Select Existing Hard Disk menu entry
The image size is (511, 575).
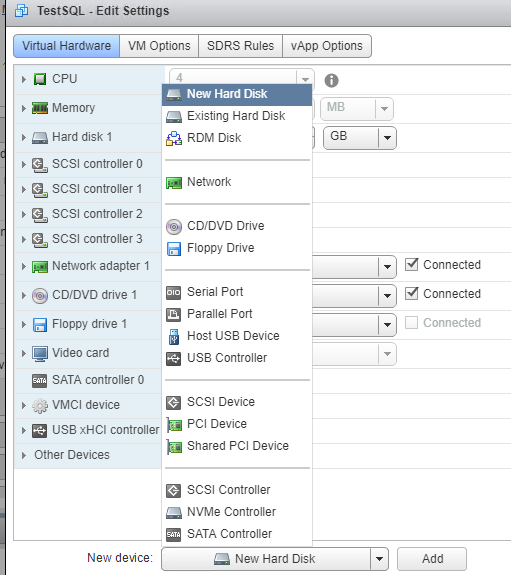click(x=237, y=116)
